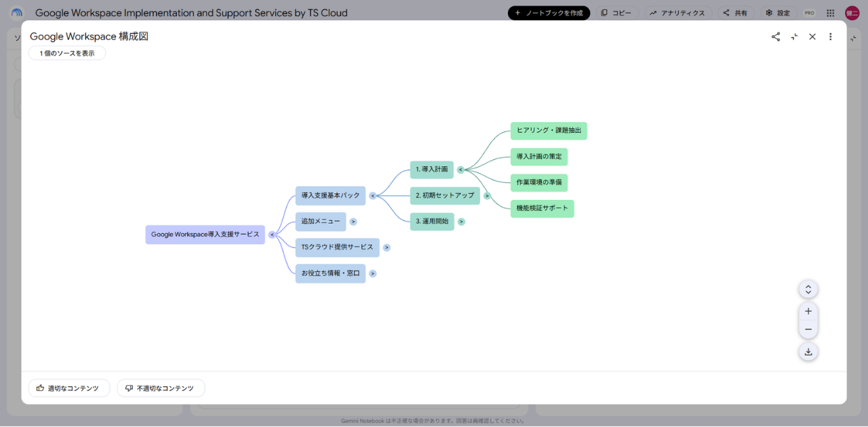868x427 pixels.
Task: Select the 機能検証サポート node
Action: (x=542, y=209)
